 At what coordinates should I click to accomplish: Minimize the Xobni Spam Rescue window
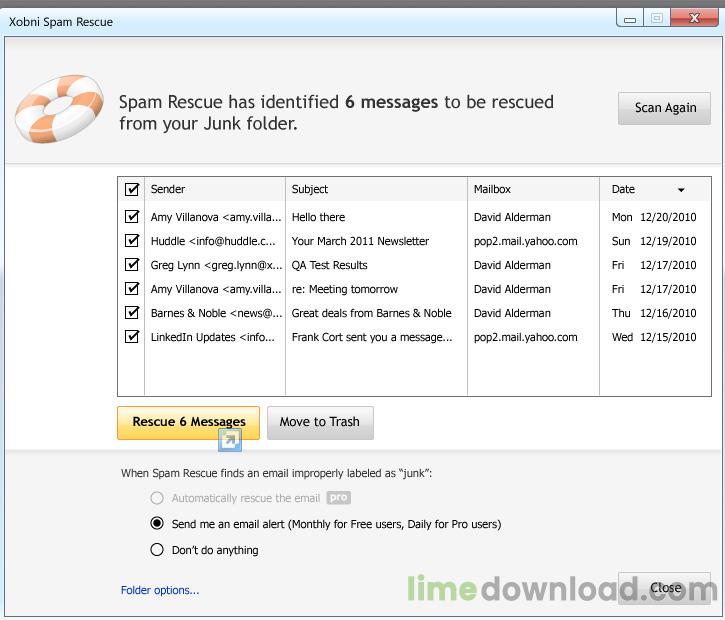pos(630,18)
